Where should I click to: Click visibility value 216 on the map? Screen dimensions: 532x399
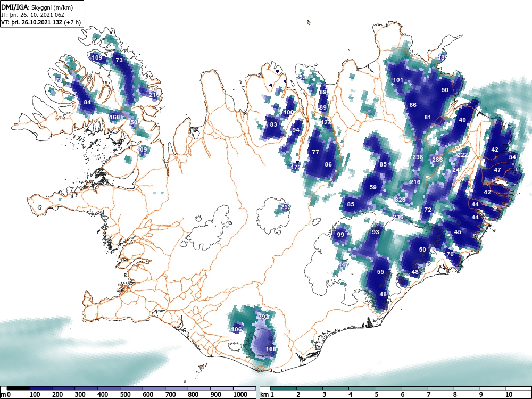(x=415, y=182)
